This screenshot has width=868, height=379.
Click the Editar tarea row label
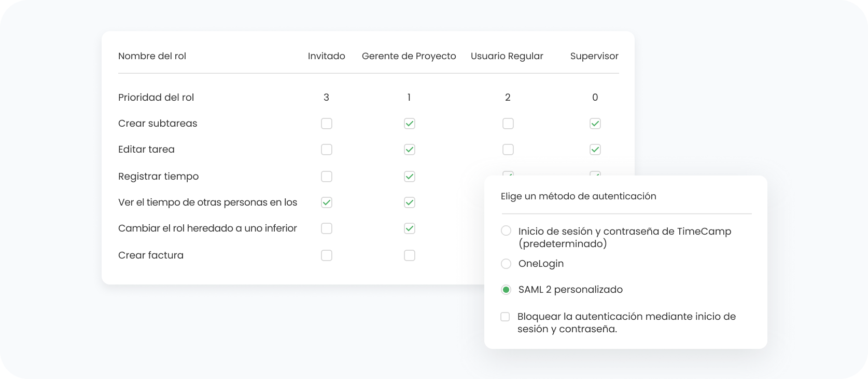(146, 150)
